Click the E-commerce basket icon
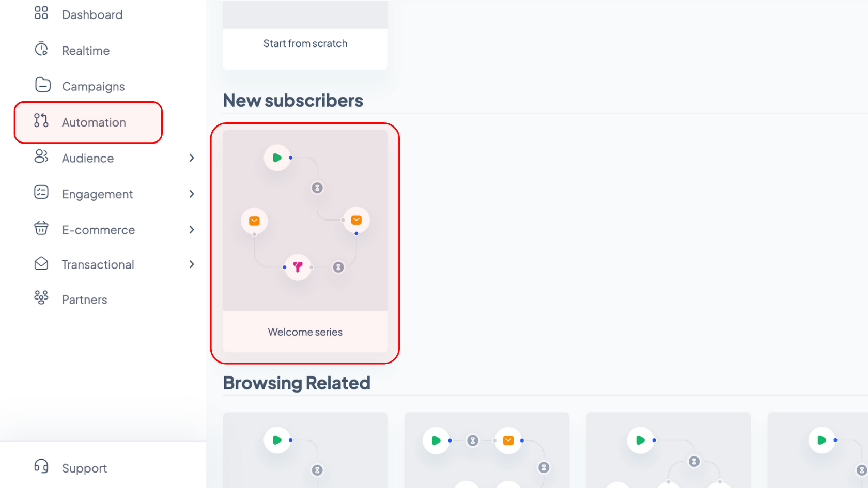 click(x=41, y=228)
